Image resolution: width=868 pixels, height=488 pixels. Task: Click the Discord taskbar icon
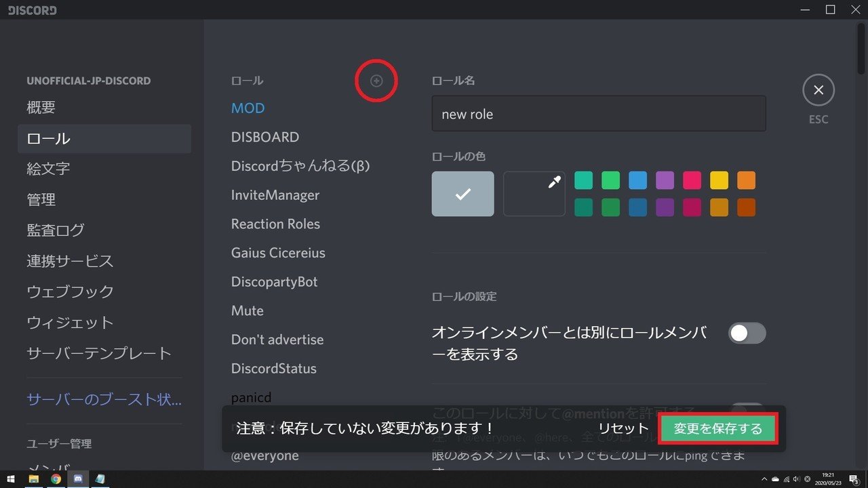click(78, 479)
